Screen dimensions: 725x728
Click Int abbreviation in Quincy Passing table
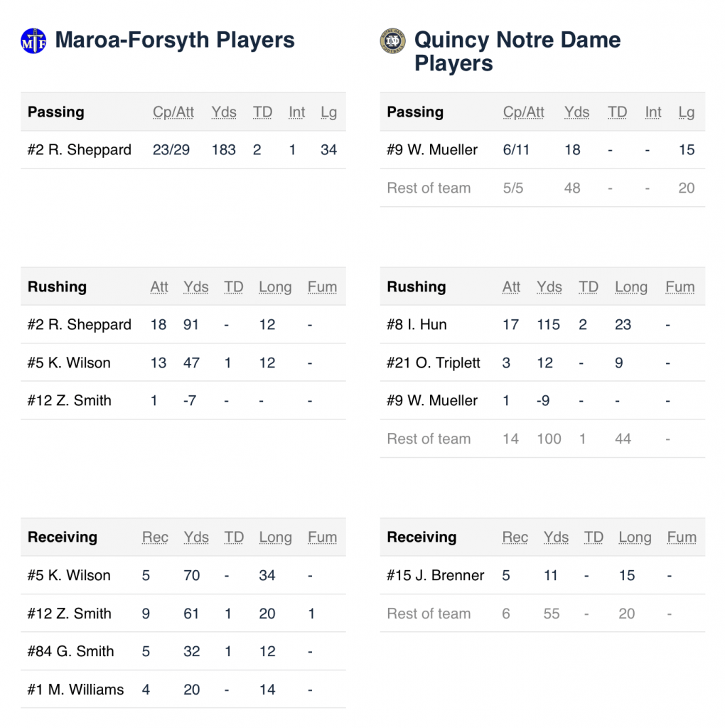tap(653, 112)
